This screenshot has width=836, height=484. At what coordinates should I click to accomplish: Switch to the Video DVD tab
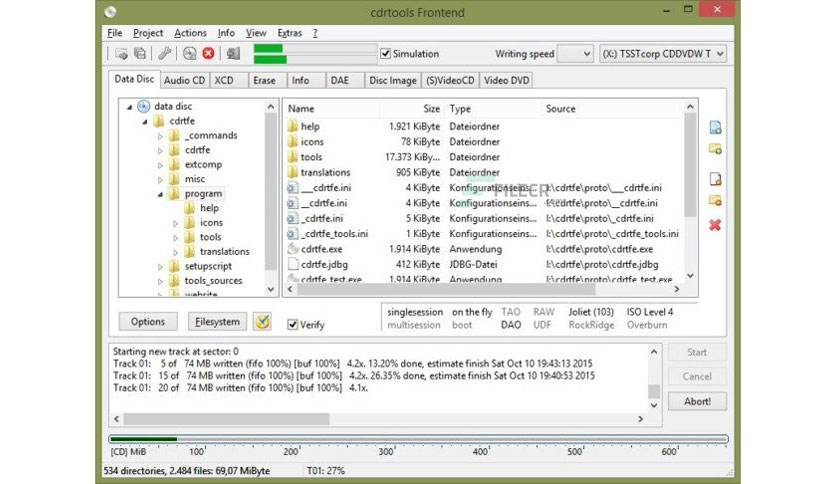(507, 80)
